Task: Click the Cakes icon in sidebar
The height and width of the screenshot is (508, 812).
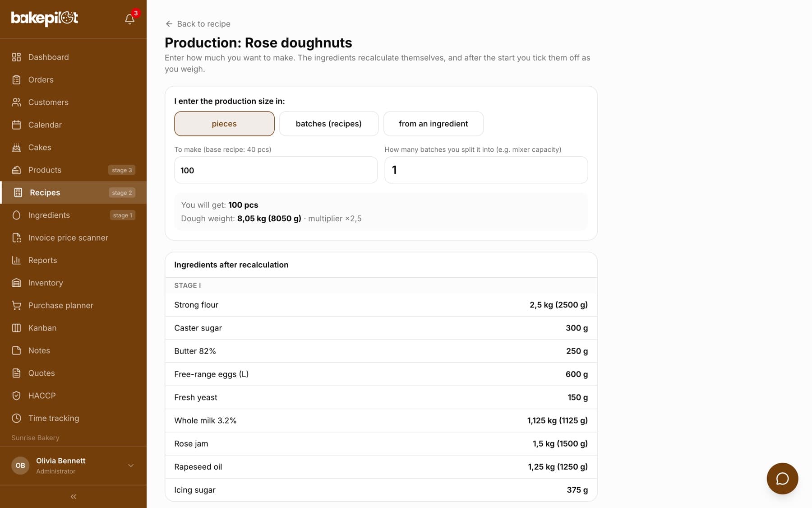Action: pyautogui.click(x=16, y=147)
